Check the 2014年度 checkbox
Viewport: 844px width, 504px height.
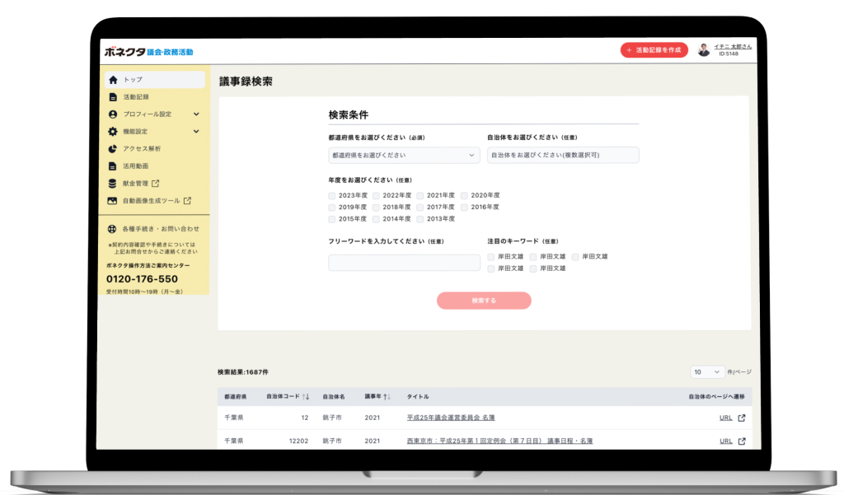point(376,219)
